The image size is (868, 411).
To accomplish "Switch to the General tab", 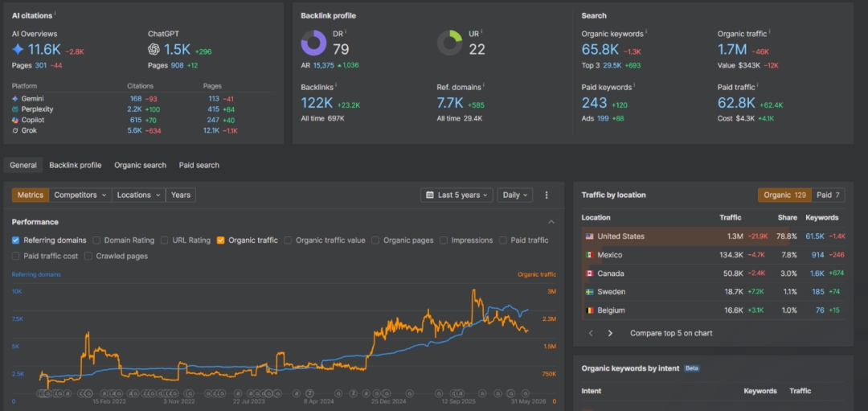I will pos(23,165).
